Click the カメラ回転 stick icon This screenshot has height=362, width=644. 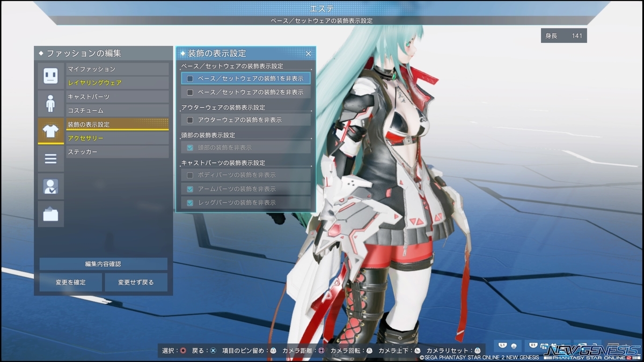click(x=369, y=351)
